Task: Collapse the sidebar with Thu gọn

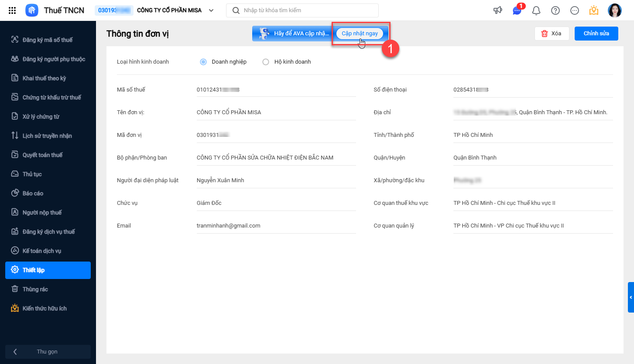Action: click(48, 352)
